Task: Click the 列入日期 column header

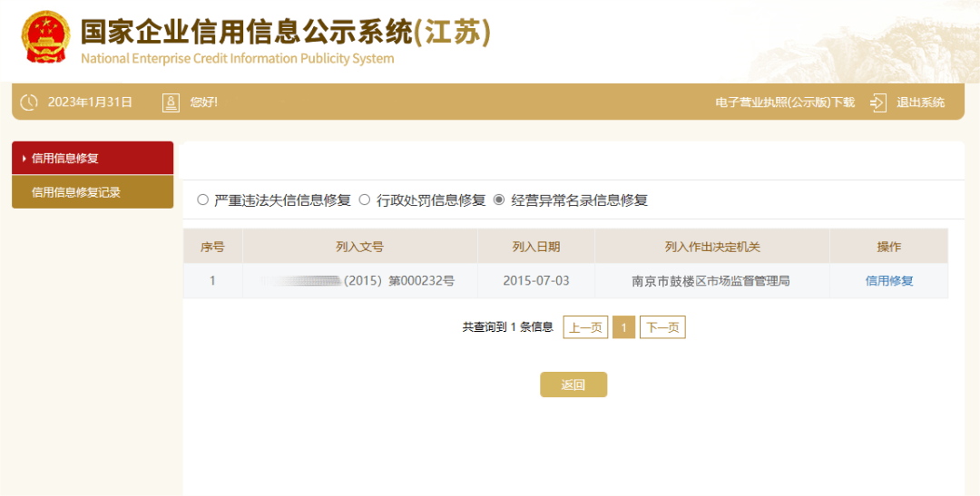Action: click(535, 247)
